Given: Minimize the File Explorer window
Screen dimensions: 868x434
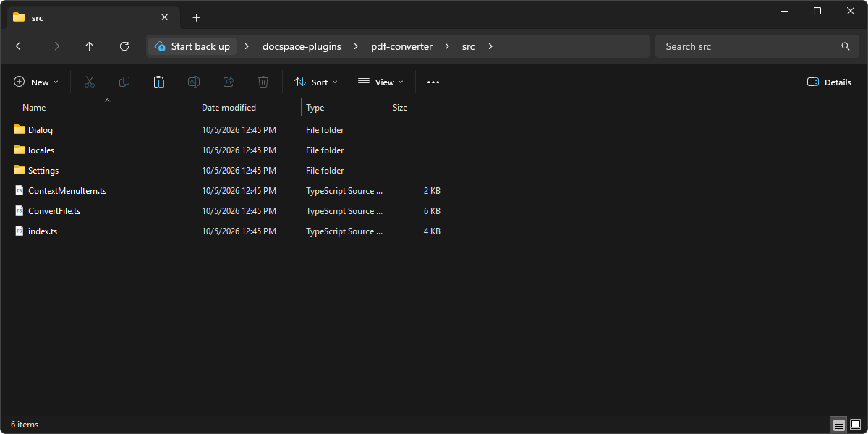Looking at the screenshot, I should point(784,11).
